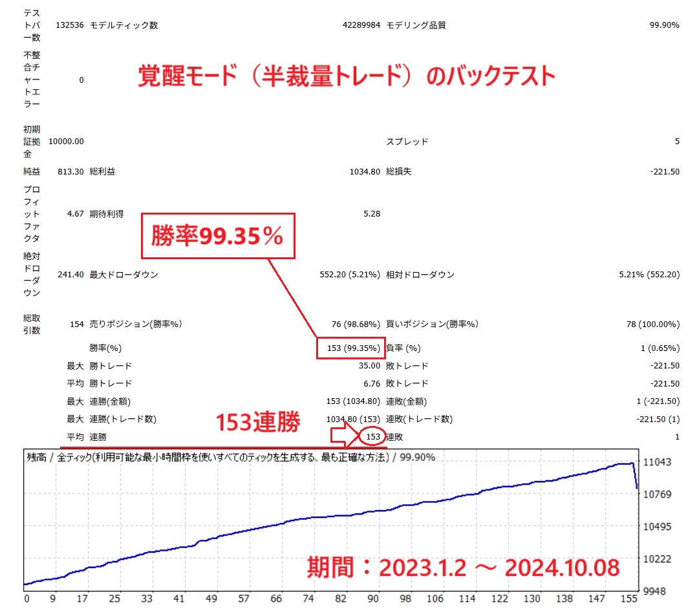Click the y-axis label 10769

657,494
